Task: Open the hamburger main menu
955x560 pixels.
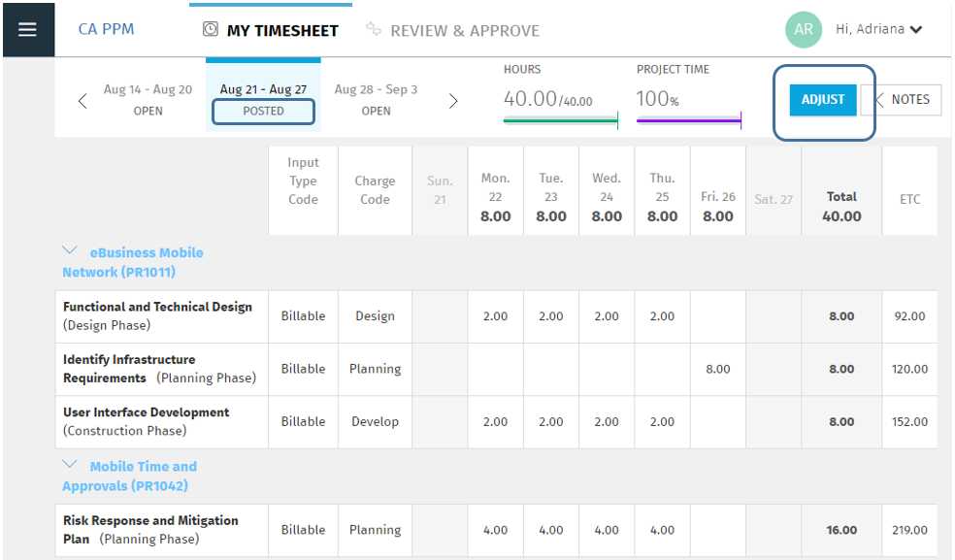Action: coord(27,29)
